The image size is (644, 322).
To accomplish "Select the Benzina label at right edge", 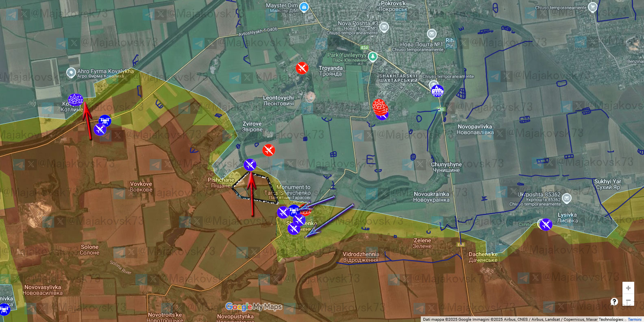I will tap(635, 61).
